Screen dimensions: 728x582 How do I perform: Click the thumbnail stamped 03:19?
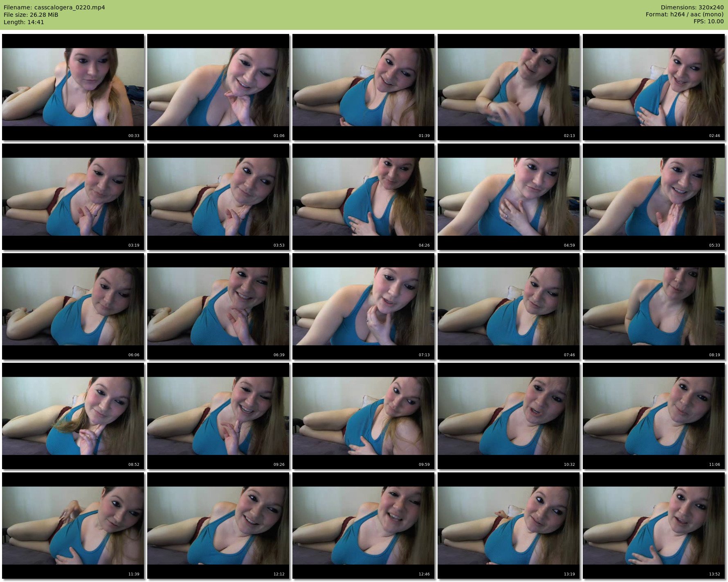[73, 197]
